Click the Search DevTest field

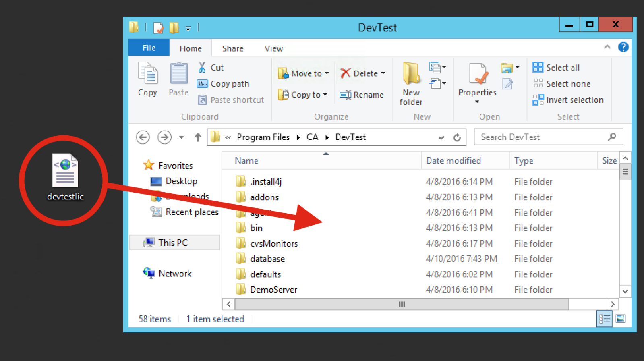[548, 137]
